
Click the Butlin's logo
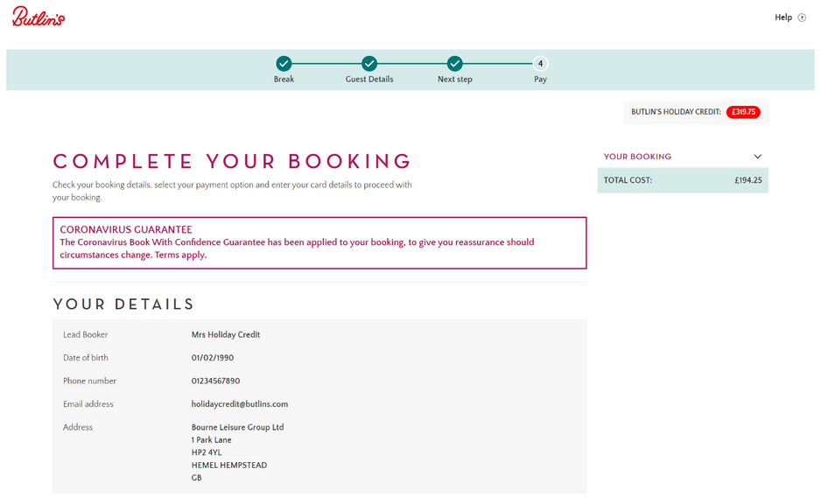coord(39,17)
